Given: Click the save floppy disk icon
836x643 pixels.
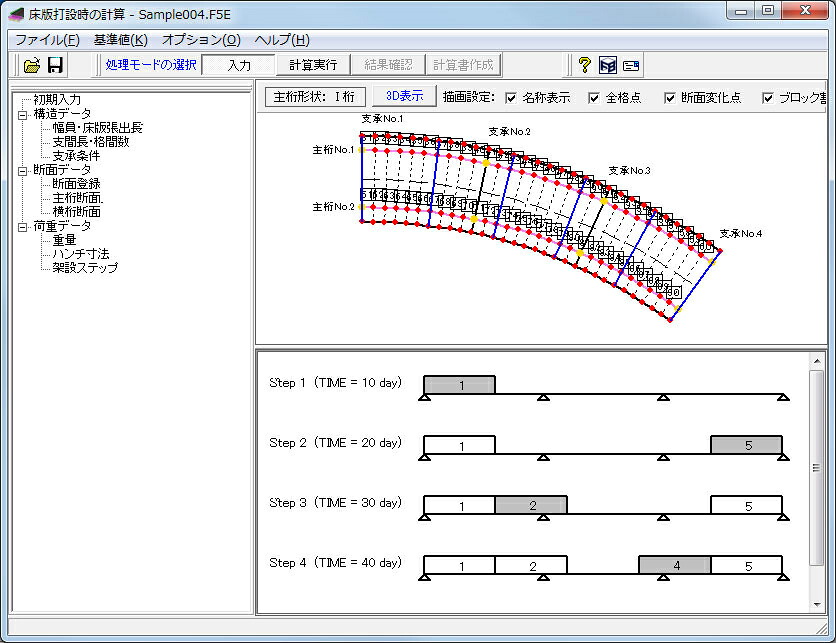Looking at the screenshot, I should pos(55,65).
